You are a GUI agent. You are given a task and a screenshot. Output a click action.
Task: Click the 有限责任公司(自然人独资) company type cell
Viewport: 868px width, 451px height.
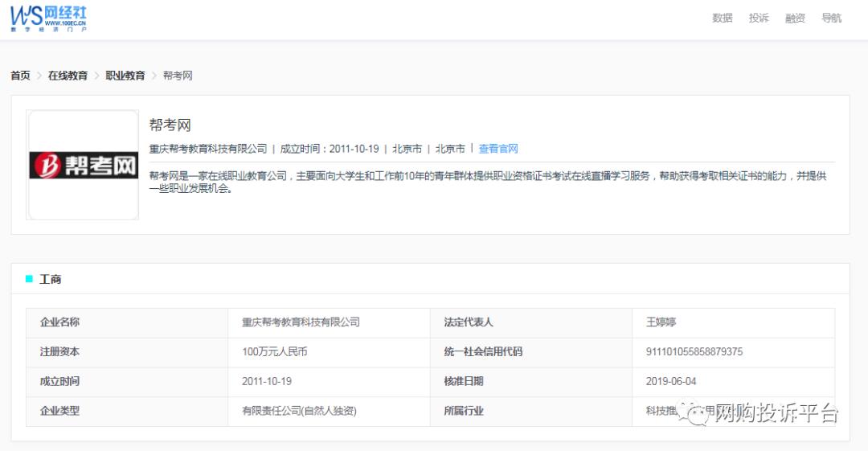coord(299,411)
